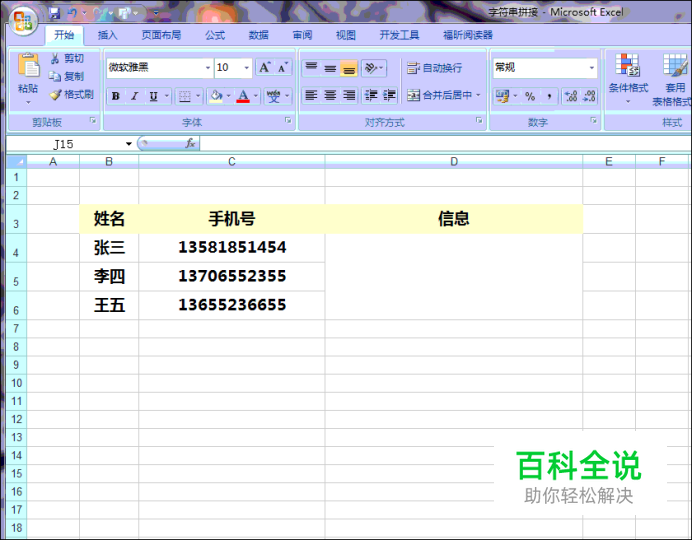Click the Cut (剪切) button
692x540 pixels.
[67, 58]
